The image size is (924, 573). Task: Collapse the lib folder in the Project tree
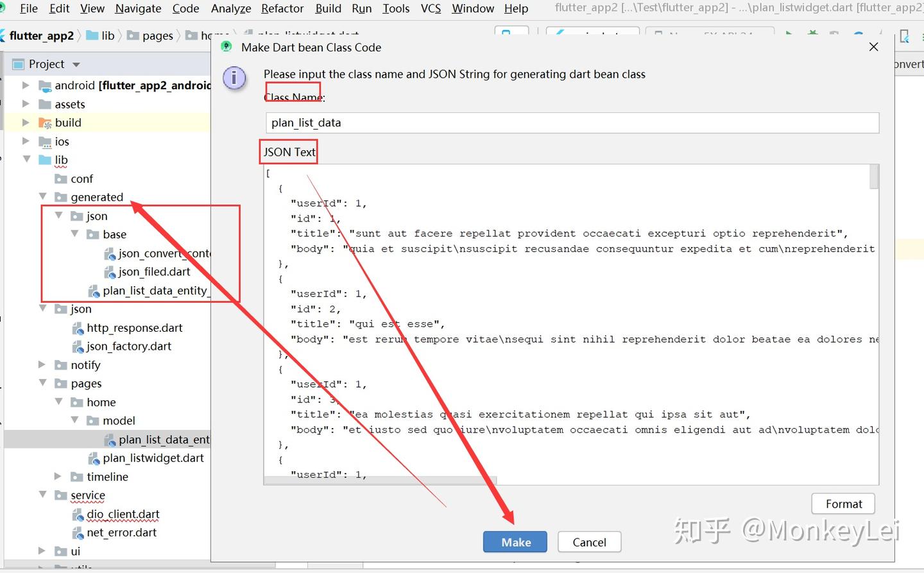pyautogui.click(x=26, y=159)
